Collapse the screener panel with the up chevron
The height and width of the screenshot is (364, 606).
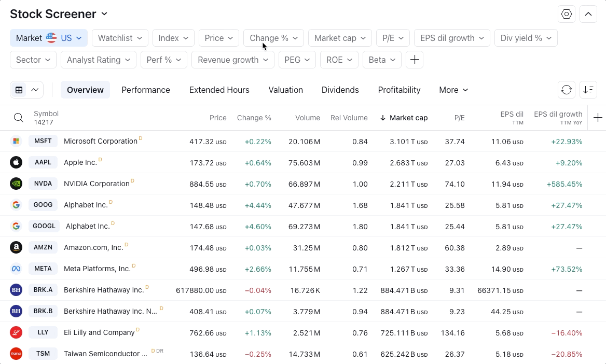coord(588,14)
